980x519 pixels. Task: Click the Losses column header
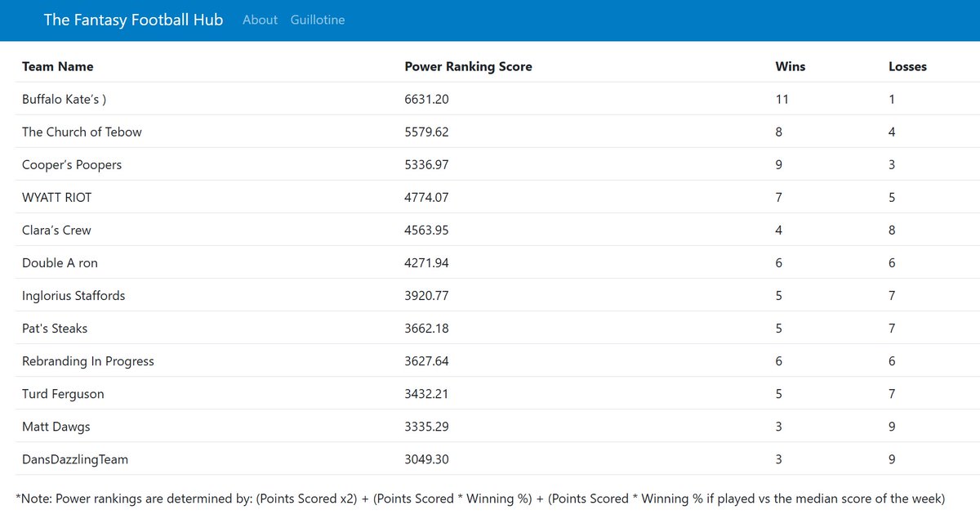(x=907, y=66)
